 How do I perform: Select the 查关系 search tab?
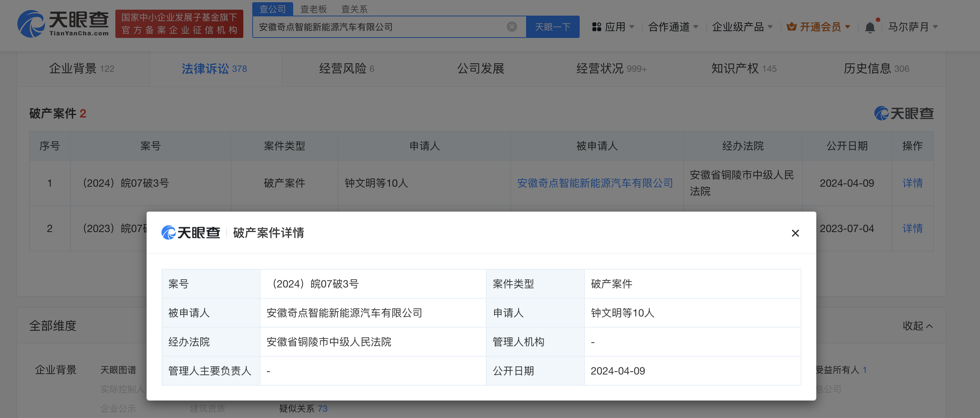pos(354,9)
